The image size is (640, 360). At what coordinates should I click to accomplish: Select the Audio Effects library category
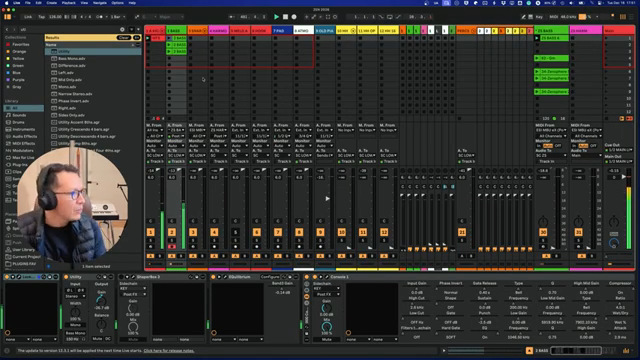[x=24, y=136]
